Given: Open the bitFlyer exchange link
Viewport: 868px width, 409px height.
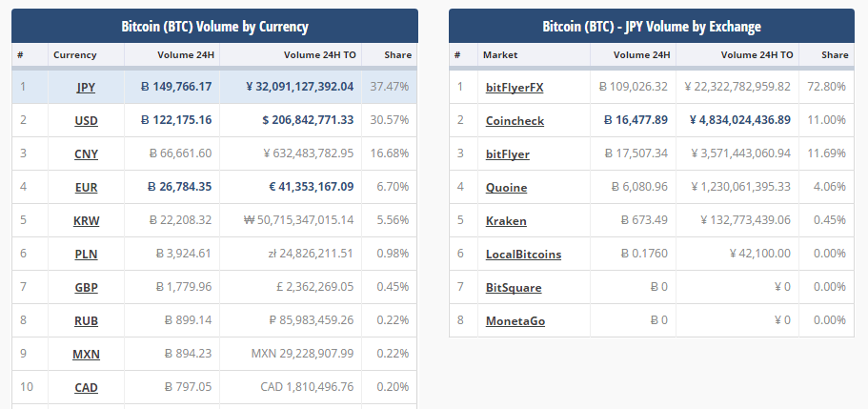Looking at the screenshot, I should pos(507,154).
